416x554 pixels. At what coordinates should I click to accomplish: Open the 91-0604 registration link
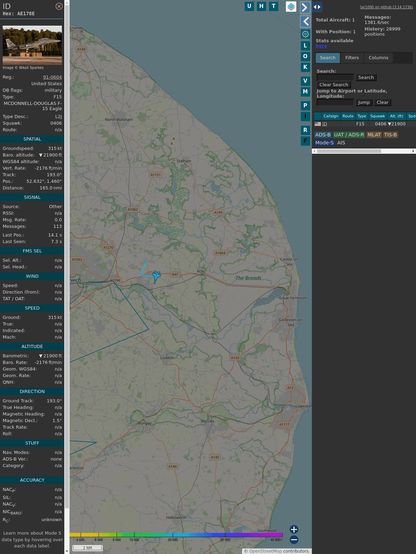[52, 77]
